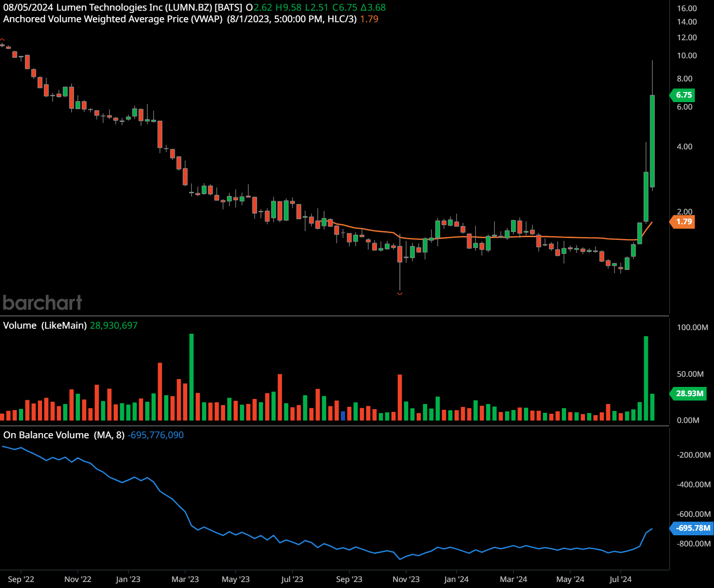This screenshot has width=714, height=588.
Task: Select the Anchored Volume Weighted Average Price title
Action: pyautogui.click(x=113, y=19)
